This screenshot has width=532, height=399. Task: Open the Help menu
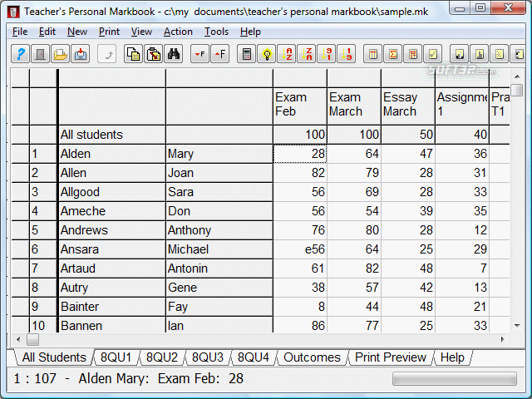(250, 32)
